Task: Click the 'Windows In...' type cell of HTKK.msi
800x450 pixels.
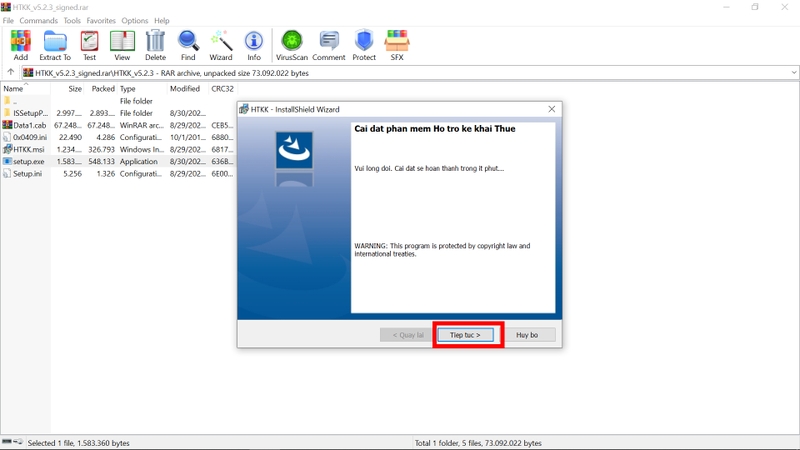Action: pos(141,149)
